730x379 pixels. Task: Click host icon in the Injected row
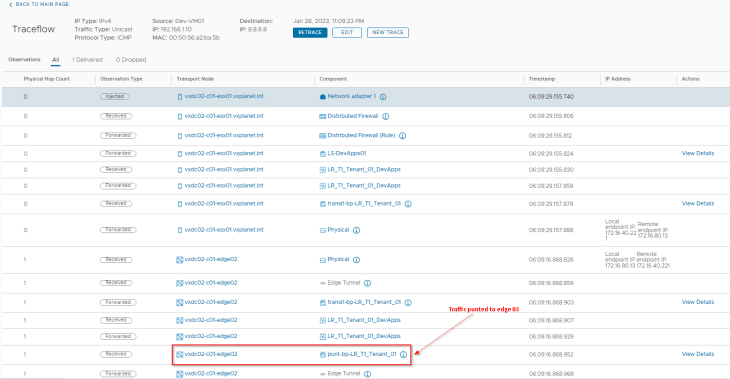coord(180,97)
